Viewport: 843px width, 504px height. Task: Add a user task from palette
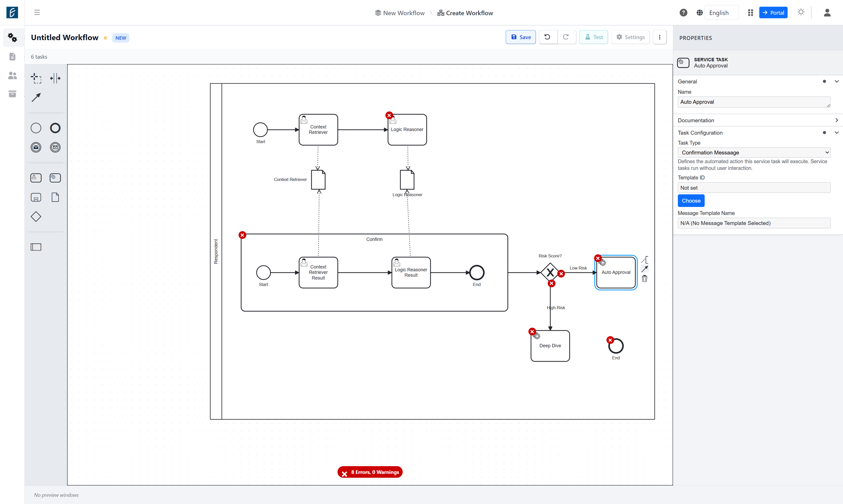[36, 178]
